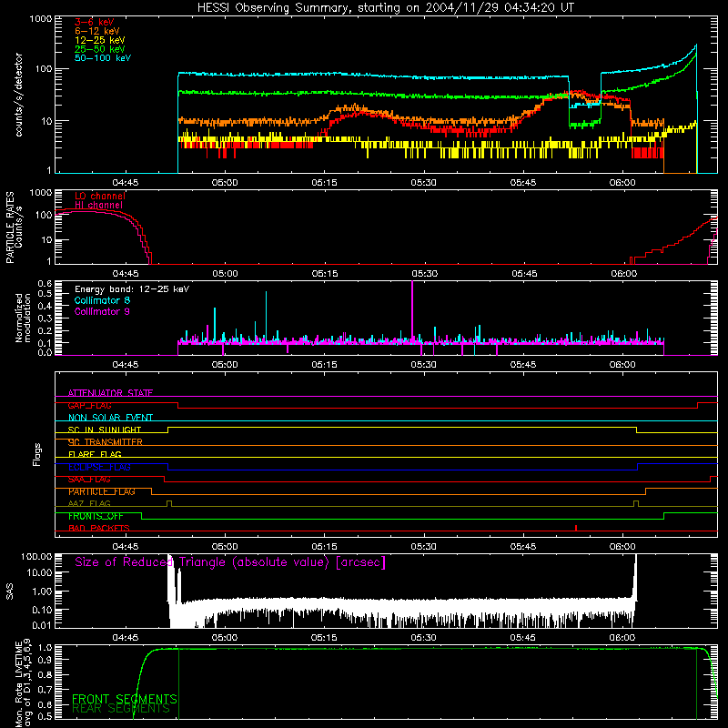Click the BAD_PACKETS flag label

[99, 529]
